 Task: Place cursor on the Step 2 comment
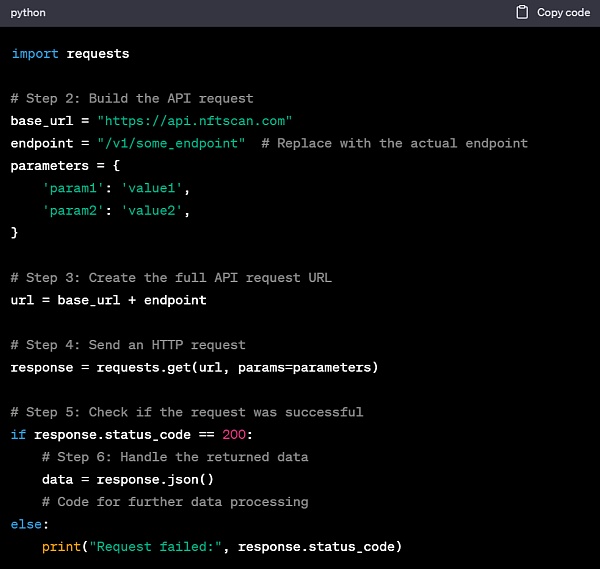[x=132, y=98]
